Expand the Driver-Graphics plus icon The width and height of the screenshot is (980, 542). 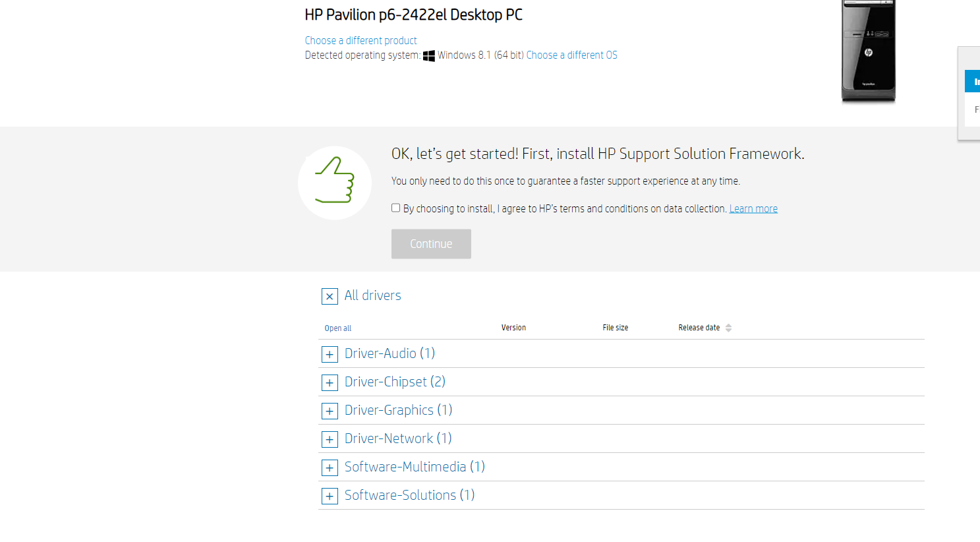pos(330,411)
